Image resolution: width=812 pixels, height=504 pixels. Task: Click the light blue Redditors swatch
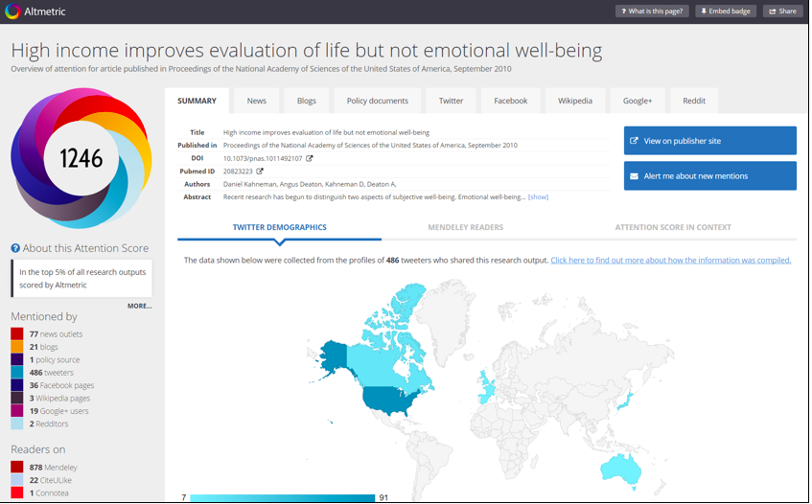(x=17, y=424)
